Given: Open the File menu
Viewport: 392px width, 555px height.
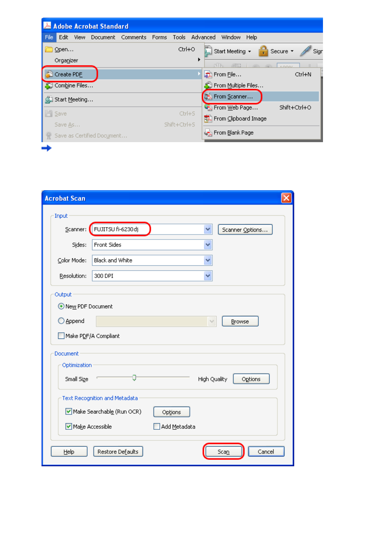Looking at the screenshot, I should point(49,37).
